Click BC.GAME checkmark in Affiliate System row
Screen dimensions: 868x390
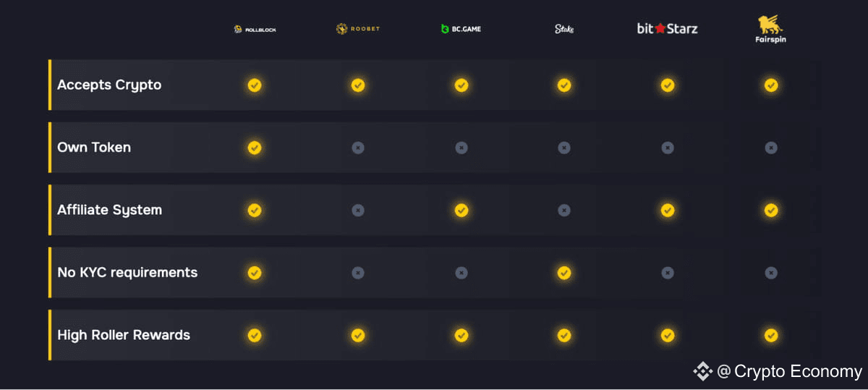[461, 211]
